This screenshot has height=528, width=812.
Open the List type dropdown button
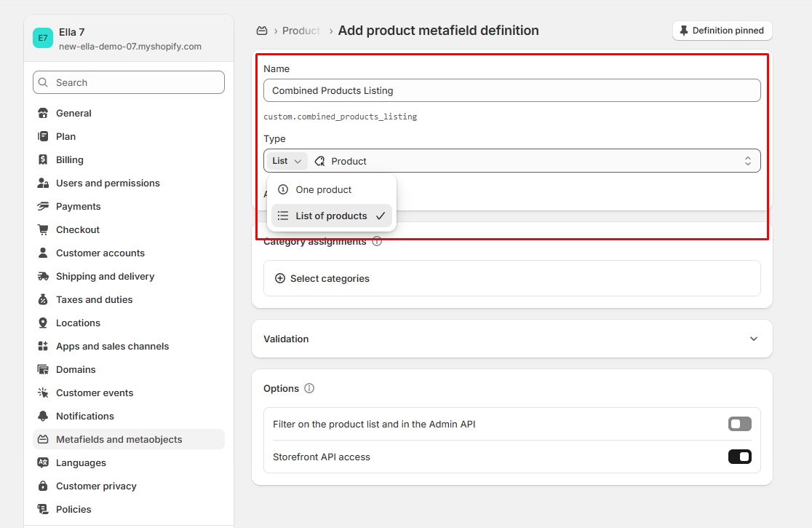tap(287, 161)
